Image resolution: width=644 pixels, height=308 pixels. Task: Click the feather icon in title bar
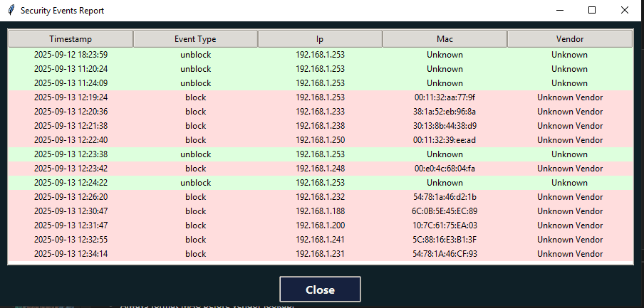tap(11, 11)
